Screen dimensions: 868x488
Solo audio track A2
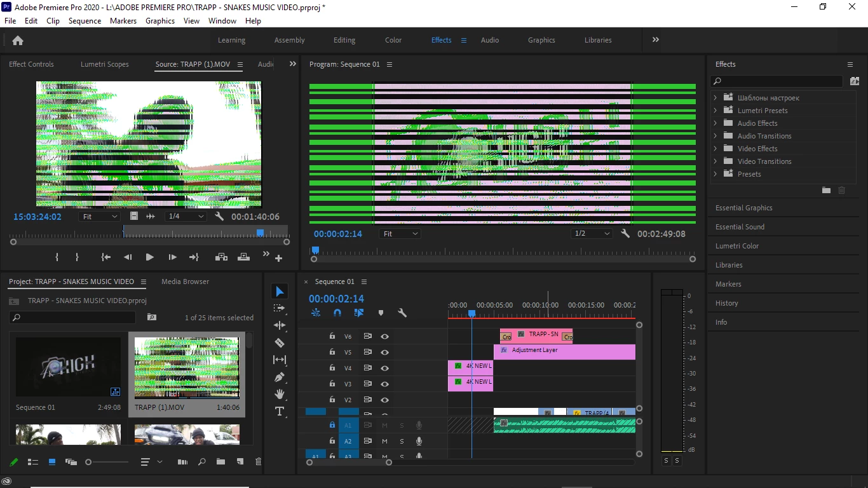point(402,441)
